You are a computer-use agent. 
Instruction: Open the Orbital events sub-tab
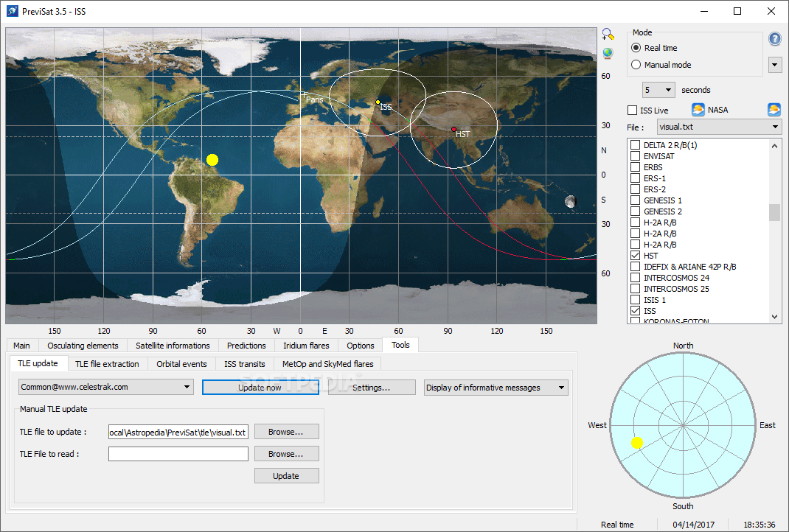coord(181,363)
